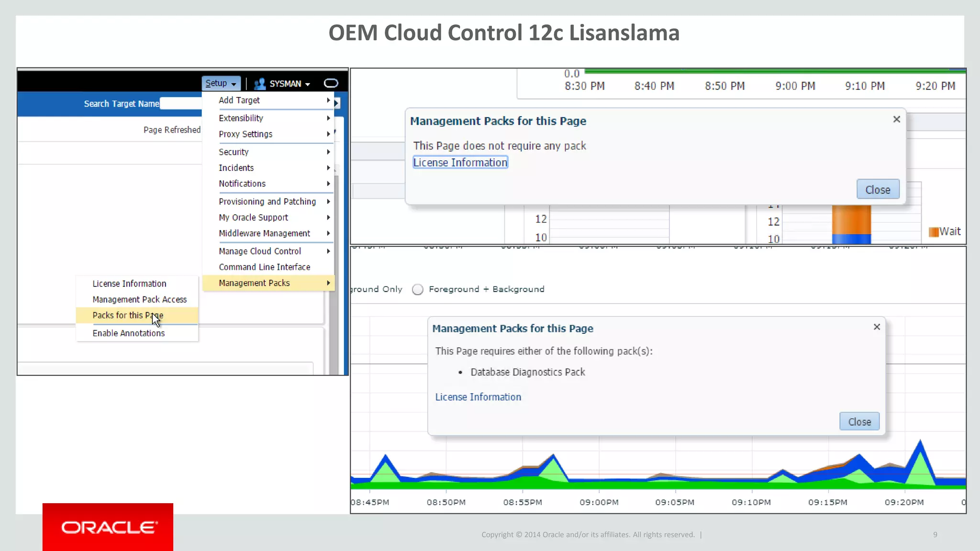Choose Enable Annotations submenu item
The width and height of the screenshot is (980, 551).
(x=137, y=333)
